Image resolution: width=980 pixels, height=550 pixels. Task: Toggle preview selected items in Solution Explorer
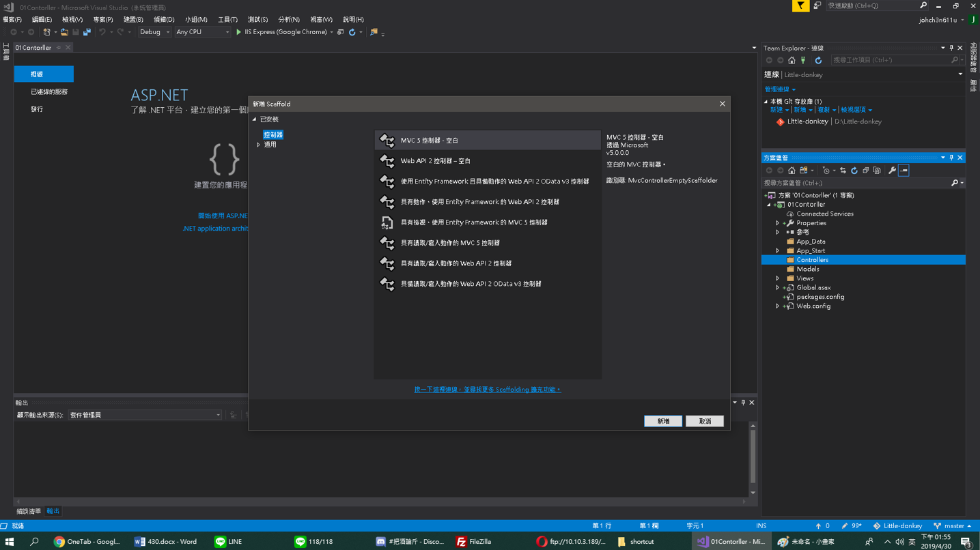[904, 171]
